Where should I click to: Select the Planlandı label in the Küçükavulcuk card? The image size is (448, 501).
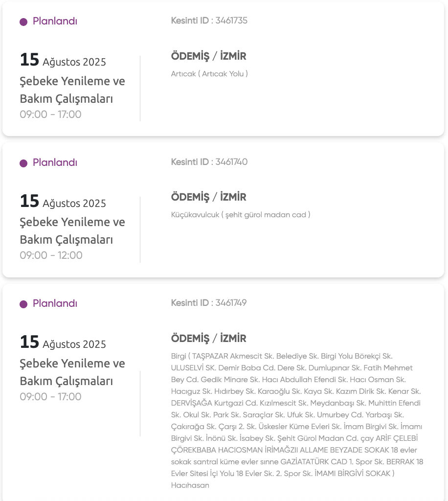coord(55,163)
